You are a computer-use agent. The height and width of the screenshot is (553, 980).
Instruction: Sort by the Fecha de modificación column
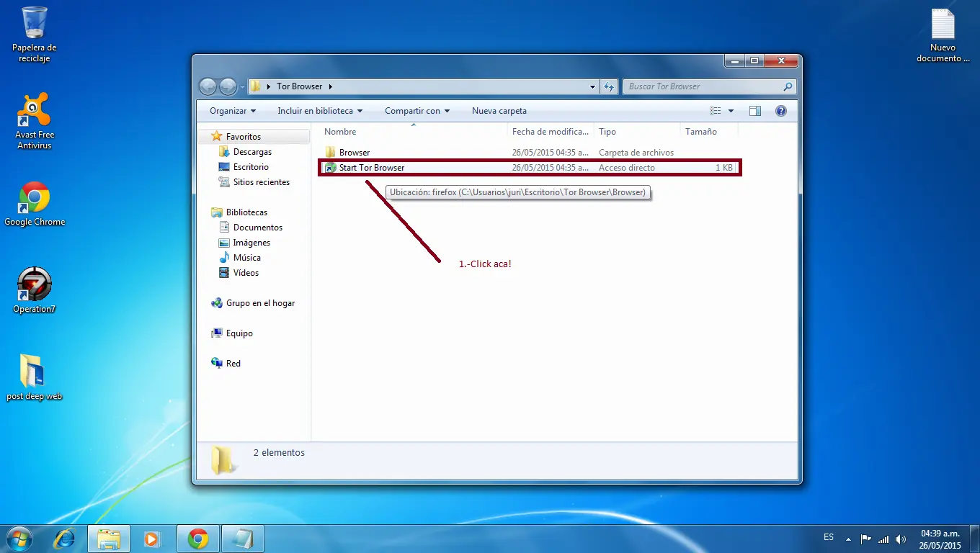point(551,132)
